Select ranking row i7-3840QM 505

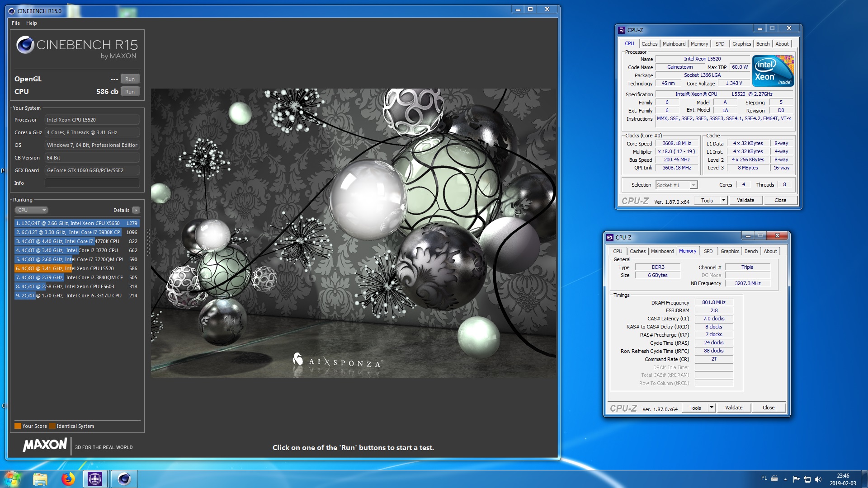tap(77, 277)
